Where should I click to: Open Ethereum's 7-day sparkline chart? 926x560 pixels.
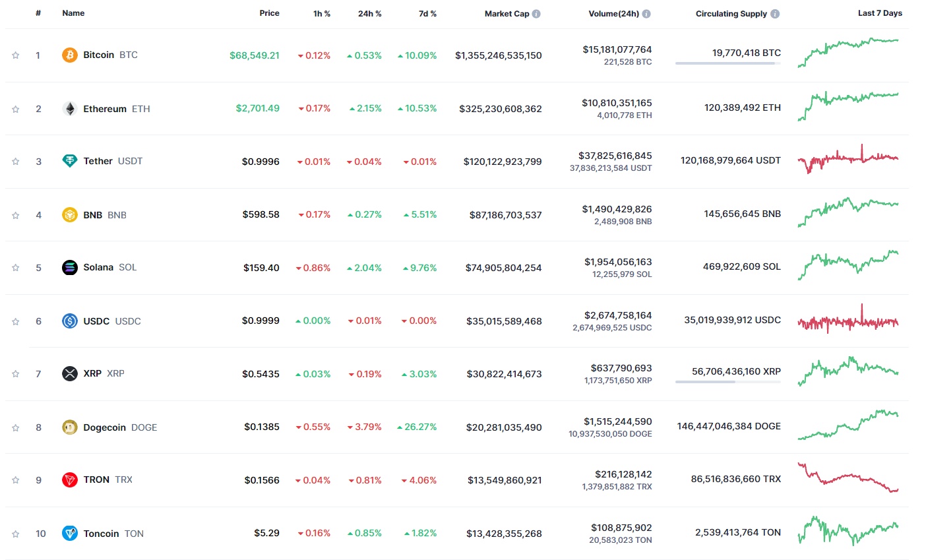[848, 107]
